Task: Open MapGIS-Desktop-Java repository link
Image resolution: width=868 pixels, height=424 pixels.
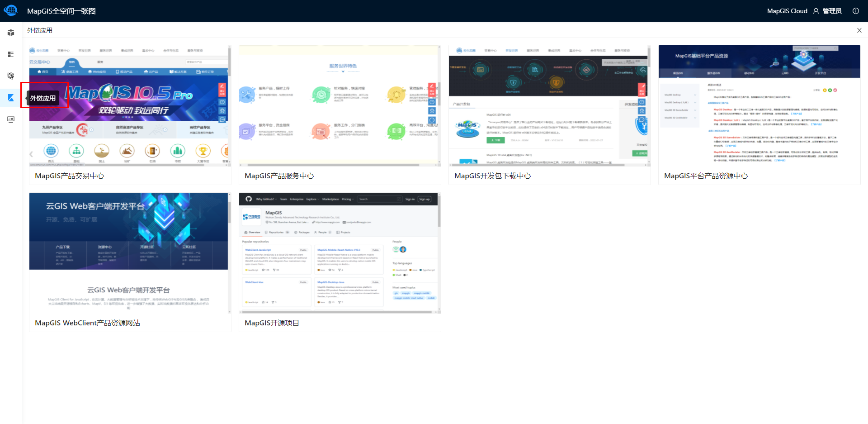Action: 330,282
